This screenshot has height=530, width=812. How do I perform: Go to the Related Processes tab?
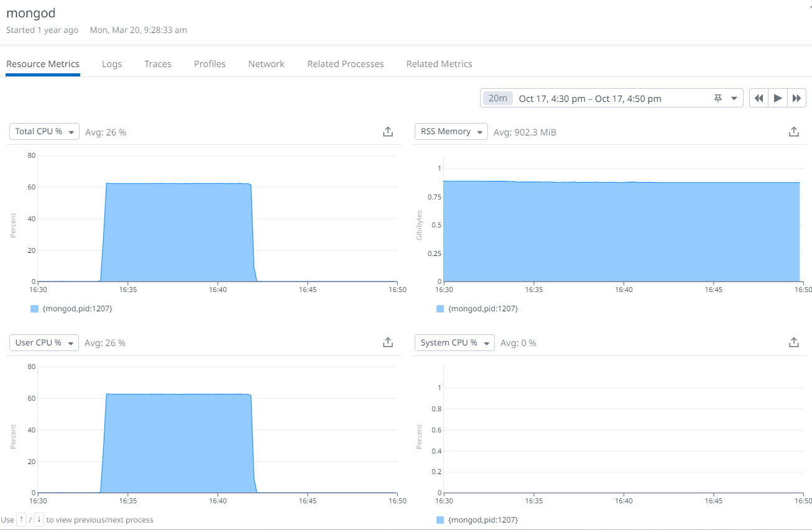(345, 64)
